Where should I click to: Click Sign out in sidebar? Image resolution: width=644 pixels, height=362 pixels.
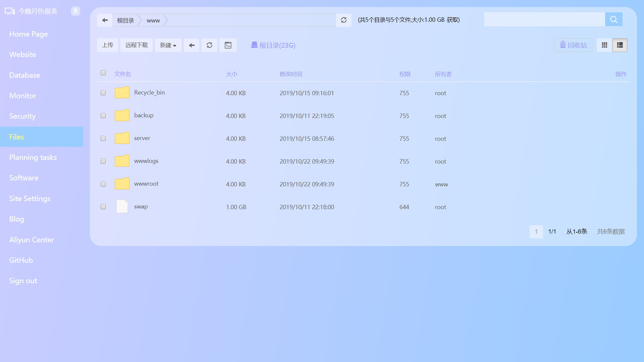point(23,281)
